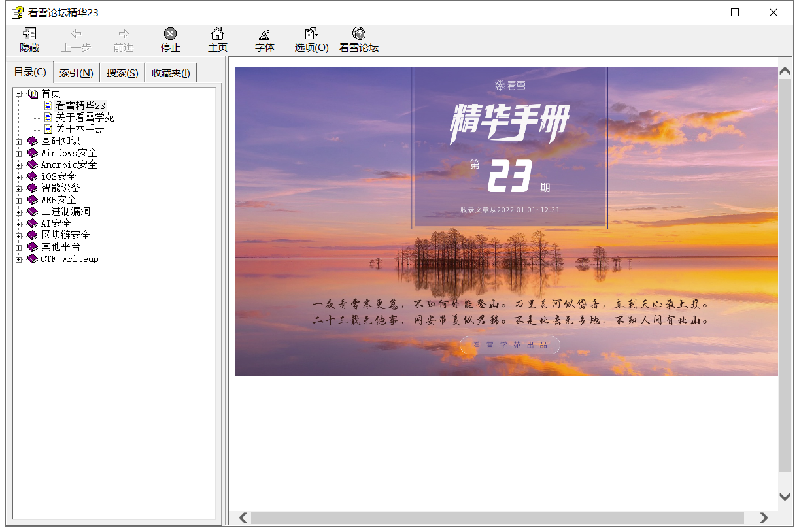Expand the 区块链安全 tree node
Image resolution: width=799 pixels, height=532 pixels.
19,235
